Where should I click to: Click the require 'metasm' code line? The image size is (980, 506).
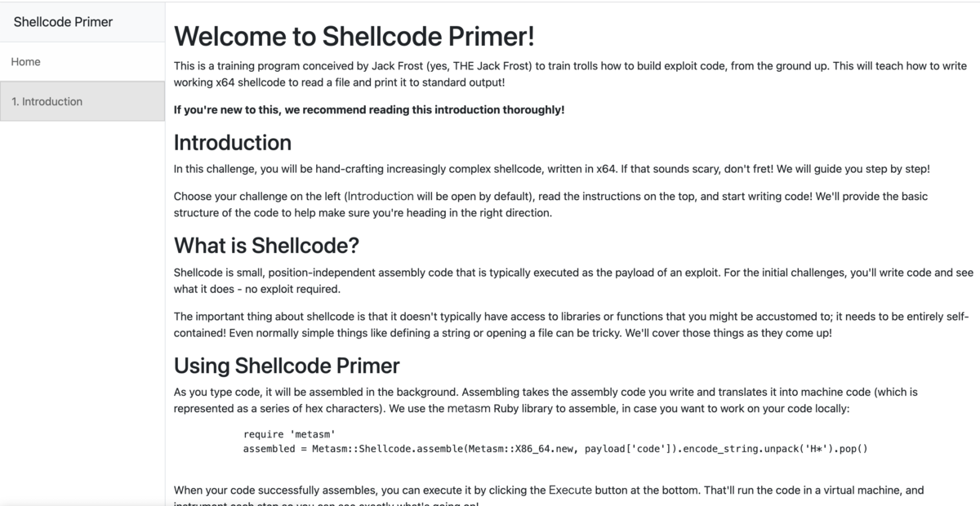point(289,434)
